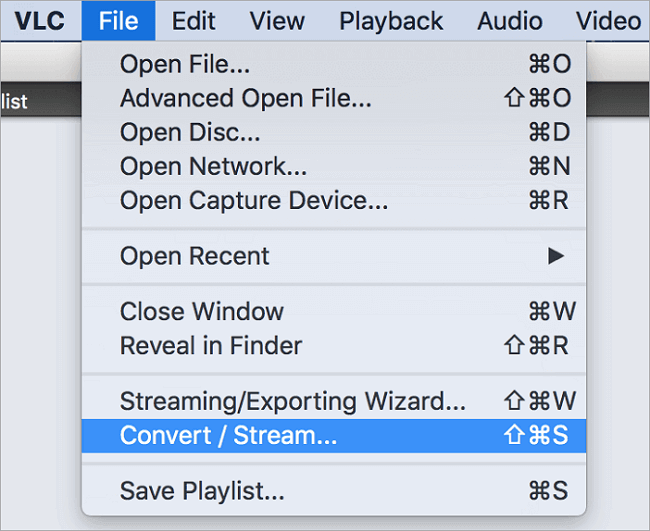Image resolution: width=650 pixels, height=531 pixels.
Task: Open the Audio menu
Action: pos(510,20)
